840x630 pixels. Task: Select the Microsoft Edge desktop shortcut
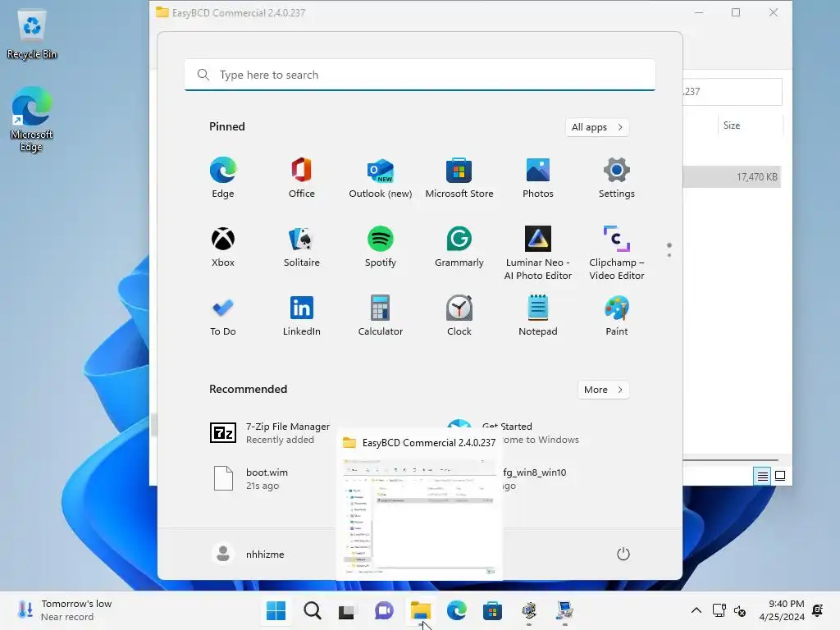click(x=32, y=120)
